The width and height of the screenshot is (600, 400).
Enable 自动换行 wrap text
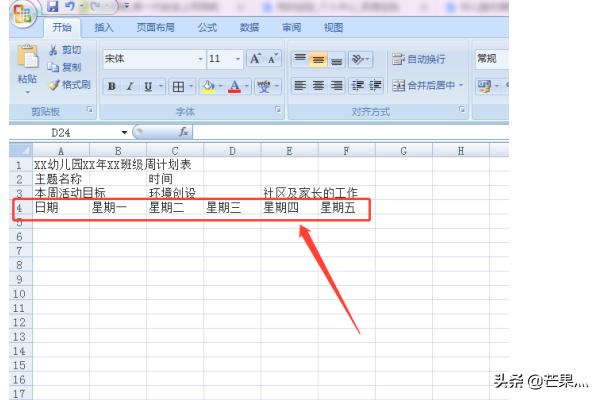[419, 59]
